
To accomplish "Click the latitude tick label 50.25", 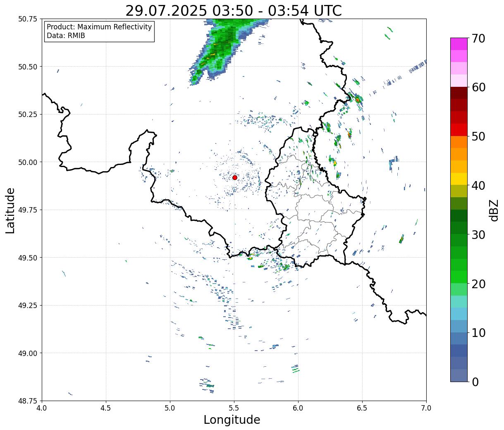I will [28, 115].
